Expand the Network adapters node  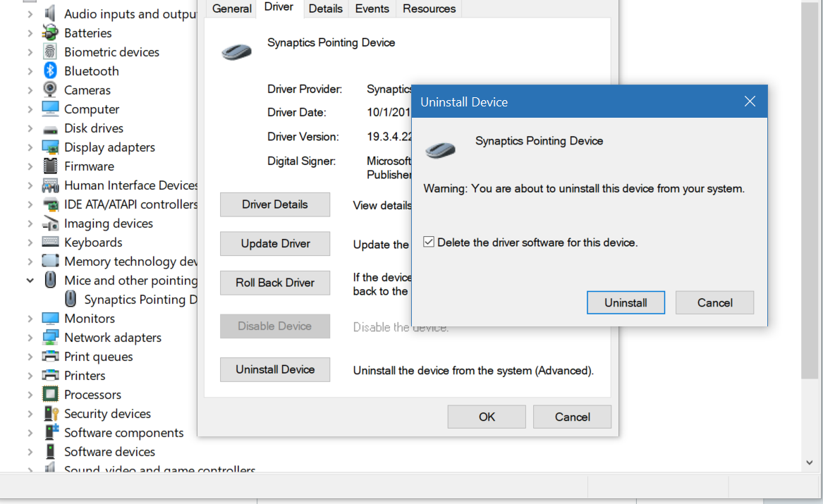click(30, 338)
